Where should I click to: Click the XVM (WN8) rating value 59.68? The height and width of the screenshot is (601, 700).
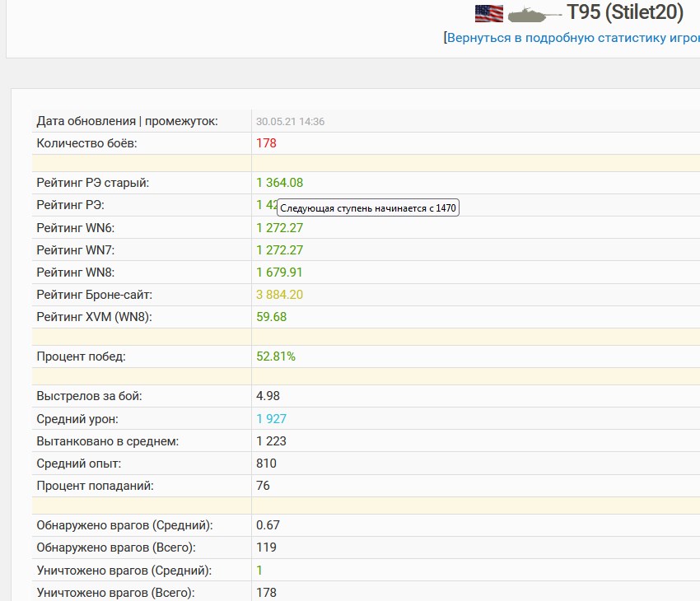272,317
